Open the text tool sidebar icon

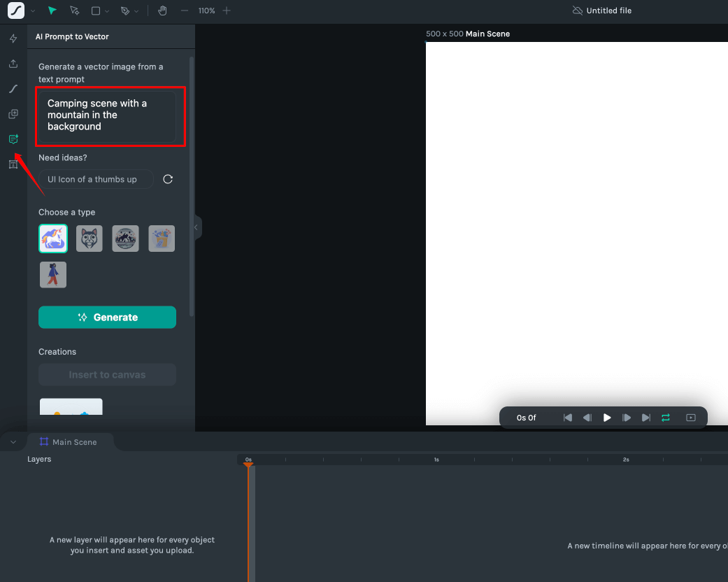13,164
